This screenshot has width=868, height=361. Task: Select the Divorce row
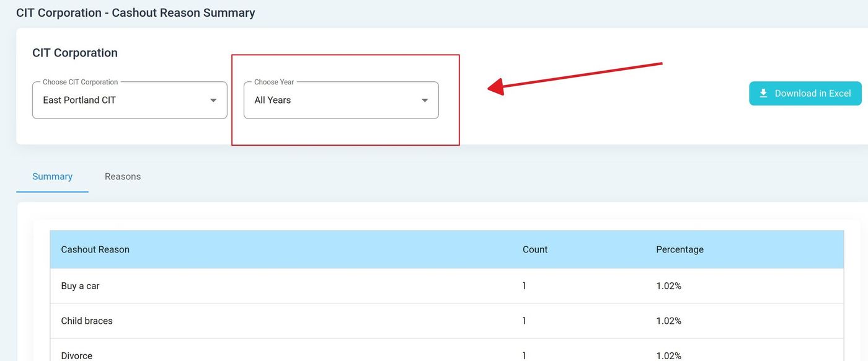pos(77,355)
